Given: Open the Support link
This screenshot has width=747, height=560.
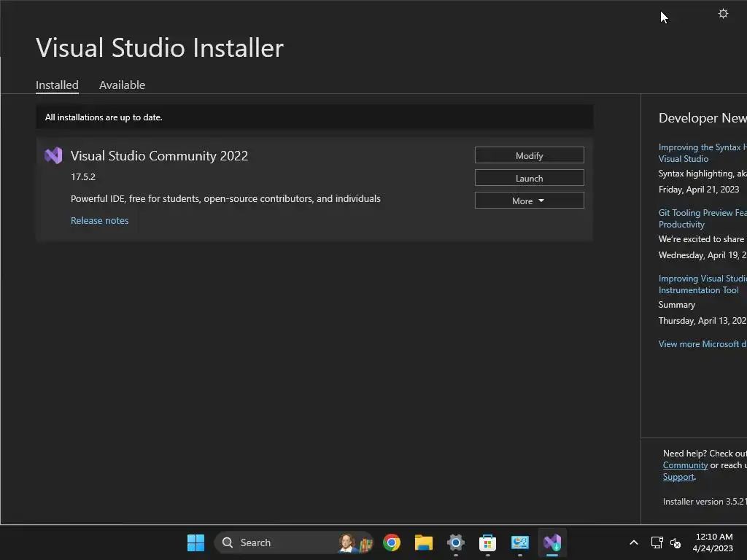Looking at the screenshot, I should pos(678,477).
